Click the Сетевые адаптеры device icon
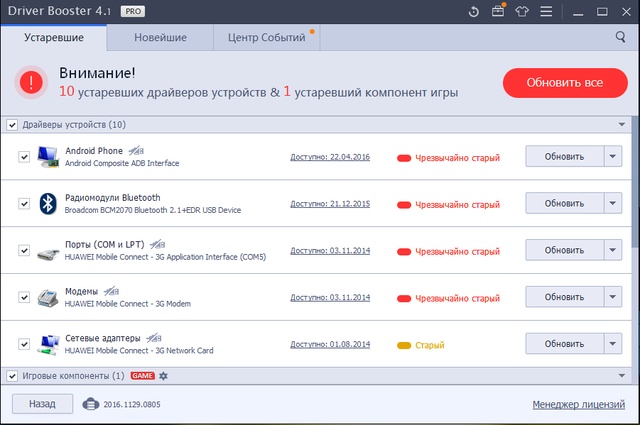 pos(49,345)
